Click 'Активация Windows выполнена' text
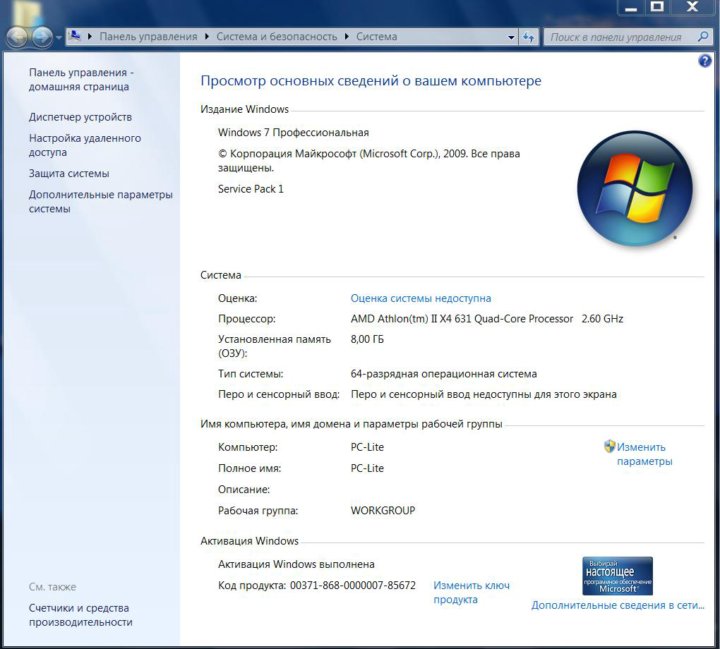 point(296,564)
